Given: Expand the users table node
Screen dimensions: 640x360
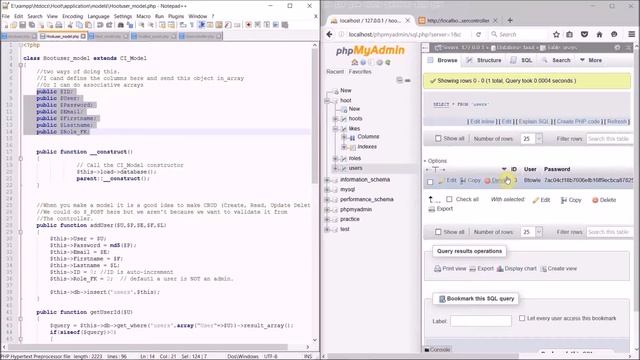Looking at the screenshot, I should tap(336, 168).
